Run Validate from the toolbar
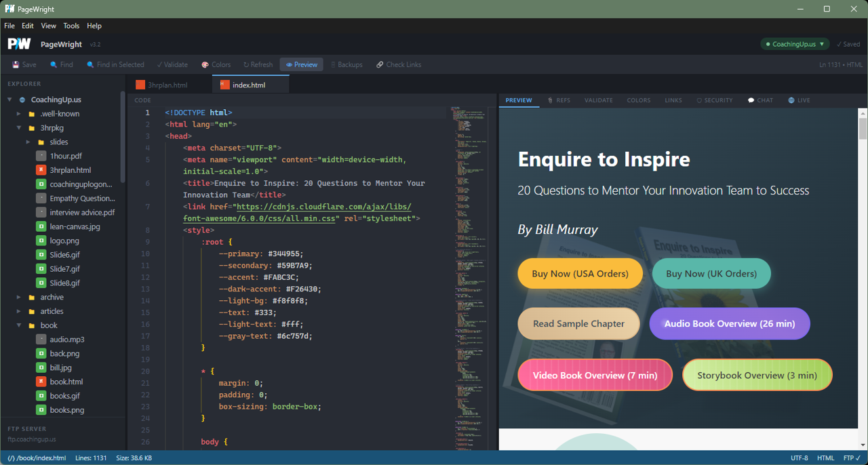The width and height of the screenshot is (868, 465). coord(172,64)
